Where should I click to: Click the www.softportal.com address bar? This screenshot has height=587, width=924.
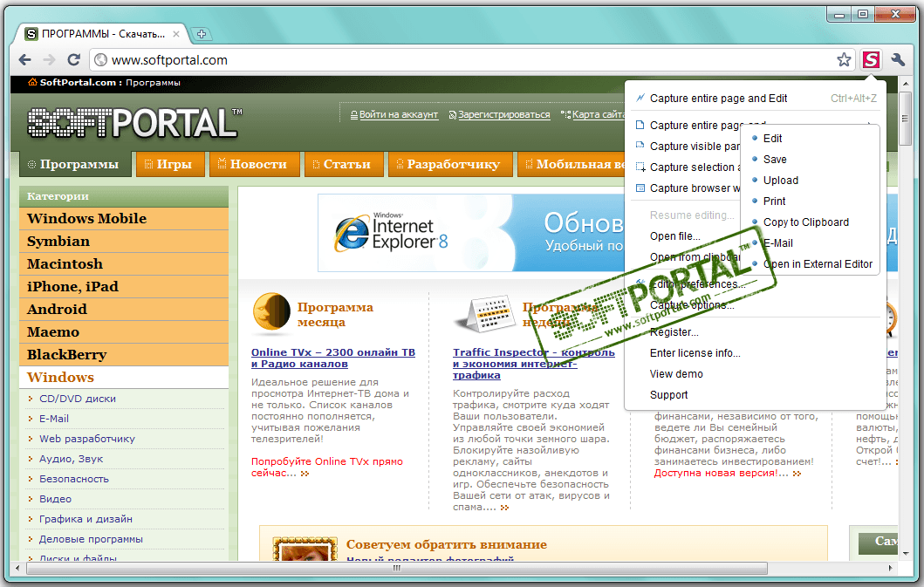pos(471,59)
